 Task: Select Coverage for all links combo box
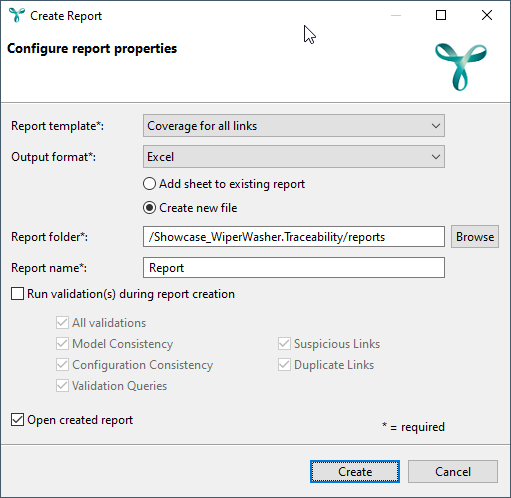click(x=294, y=126)
